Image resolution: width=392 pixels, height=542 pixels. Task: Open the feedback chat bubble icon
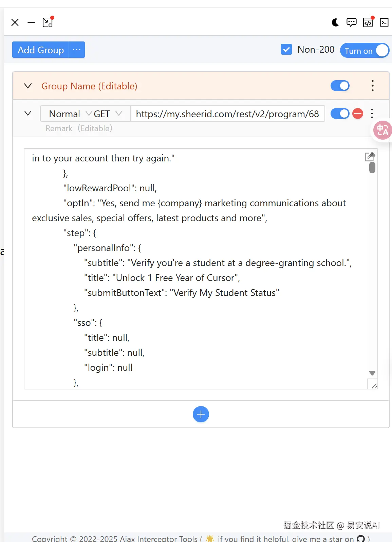[352, 23]
